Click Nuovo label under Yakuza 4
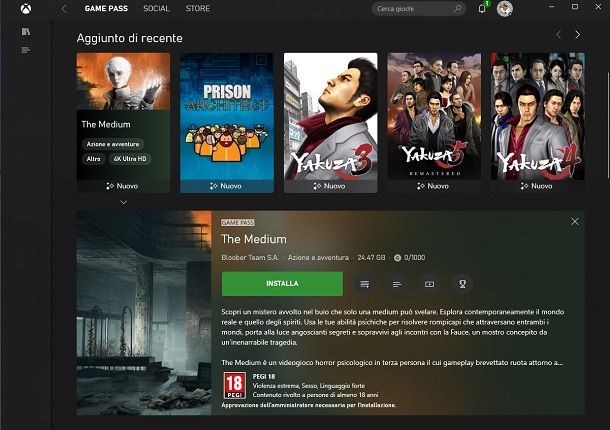This screenshot has width=610, height=430. coord(542,186)
